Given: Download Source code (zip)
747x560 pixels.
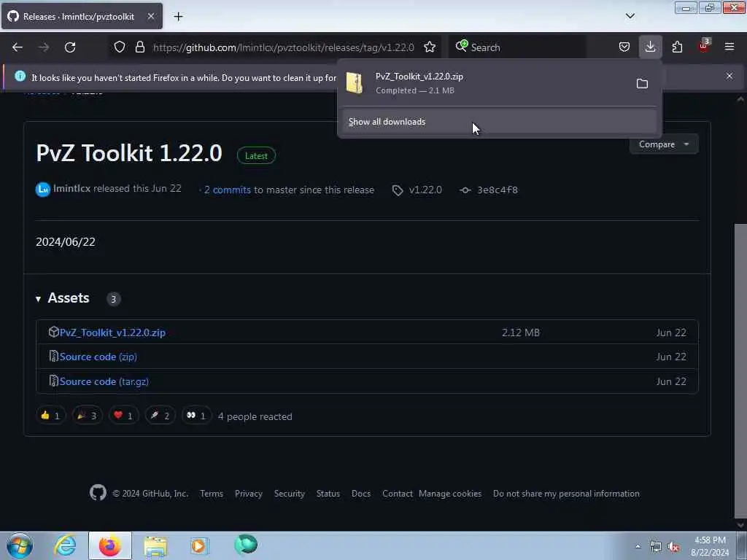Looking at the screenshot, I should coord(98,357).
